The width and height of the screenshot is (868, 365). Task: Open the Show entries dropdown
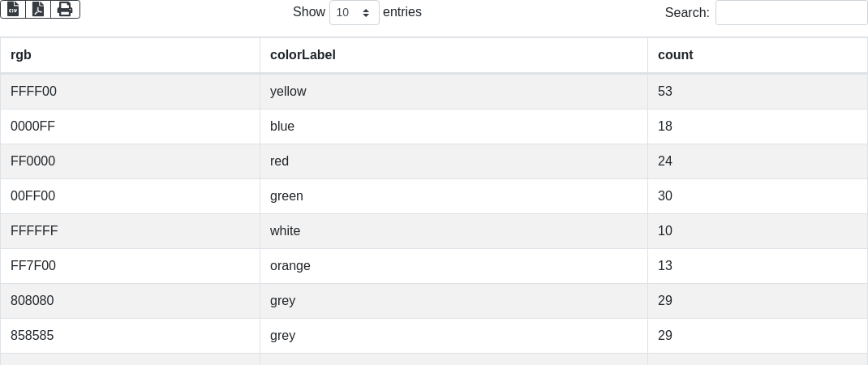[x=354, y=12]
